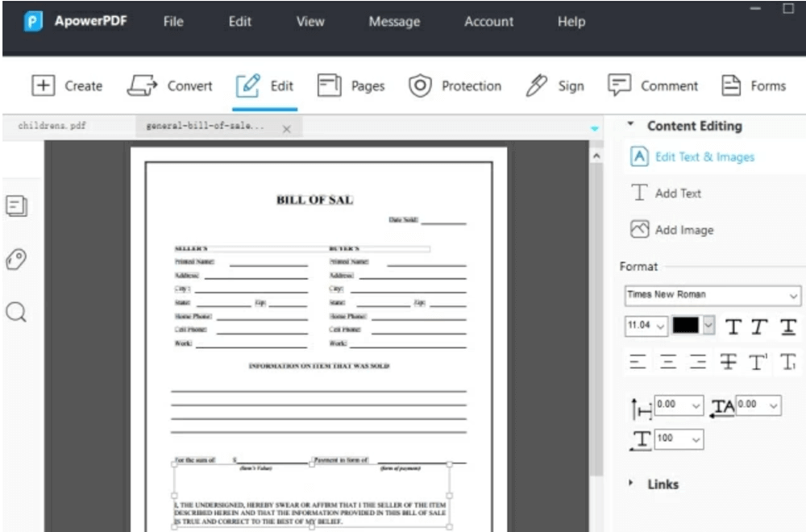Viewport: 806px width, 532px height.
Task: Open the page thumbnails sidebar icon
Action: pyautogui.click(x=16, y=206)
